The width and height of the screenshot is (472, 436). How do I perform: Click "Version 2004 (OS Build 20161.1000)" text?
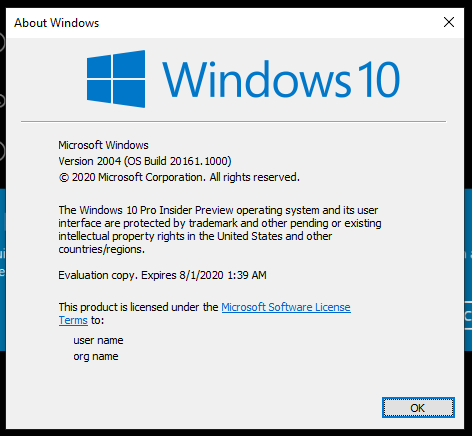pos(145,161)
